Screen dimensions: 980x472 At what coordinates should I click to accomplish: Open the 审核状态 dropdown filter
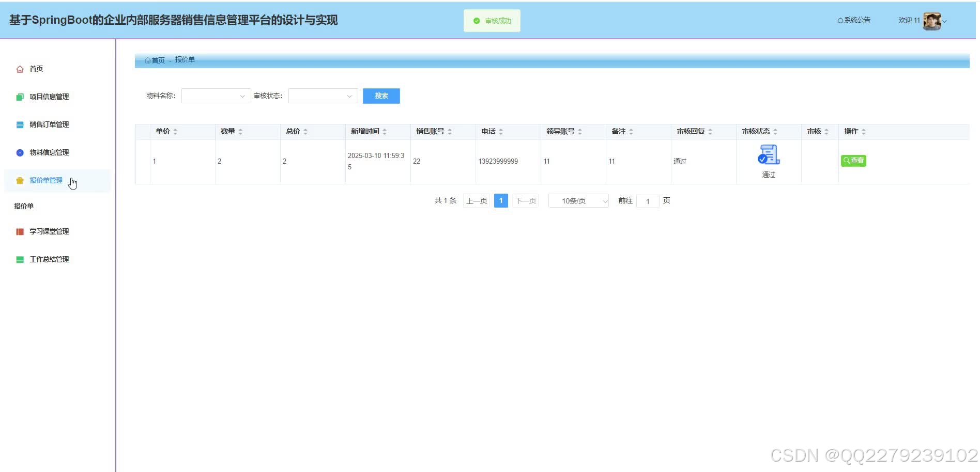(323, 96)
